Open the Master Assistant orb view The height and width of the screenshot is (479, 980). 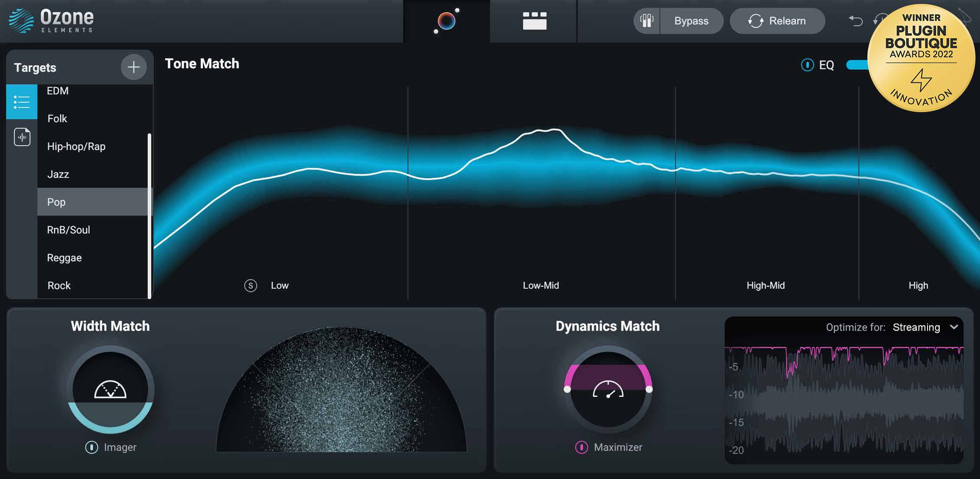click(446, 21)
